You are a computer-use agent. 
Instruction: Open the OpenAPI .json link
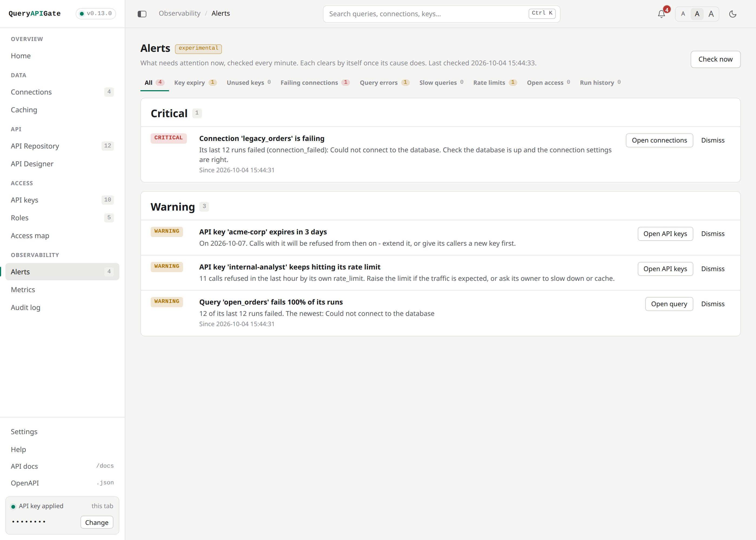(62, 483)
